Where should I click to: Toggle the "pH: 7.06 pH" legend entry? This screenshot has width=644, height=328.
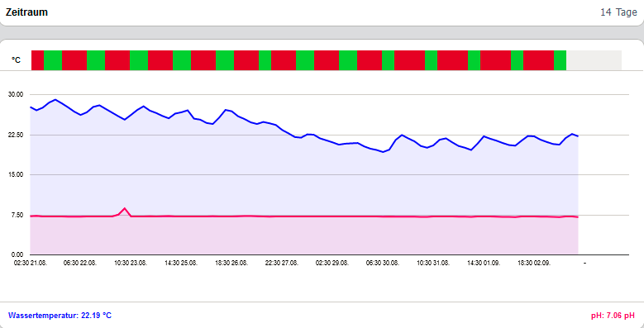(613, 316)
